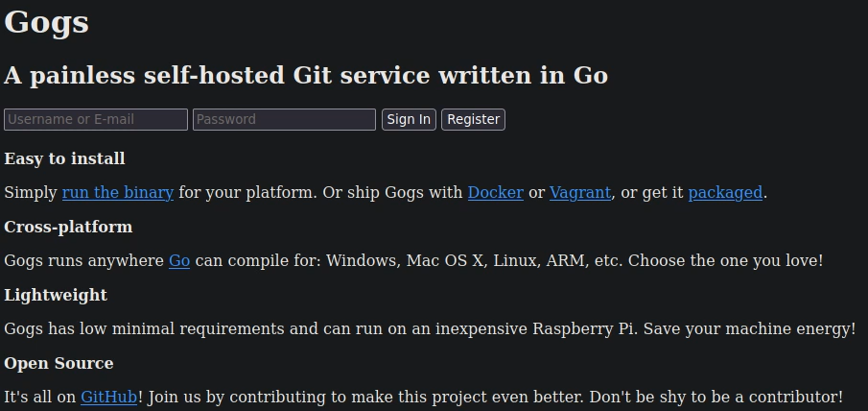Open the "run the binary" link

coord(118,192)
